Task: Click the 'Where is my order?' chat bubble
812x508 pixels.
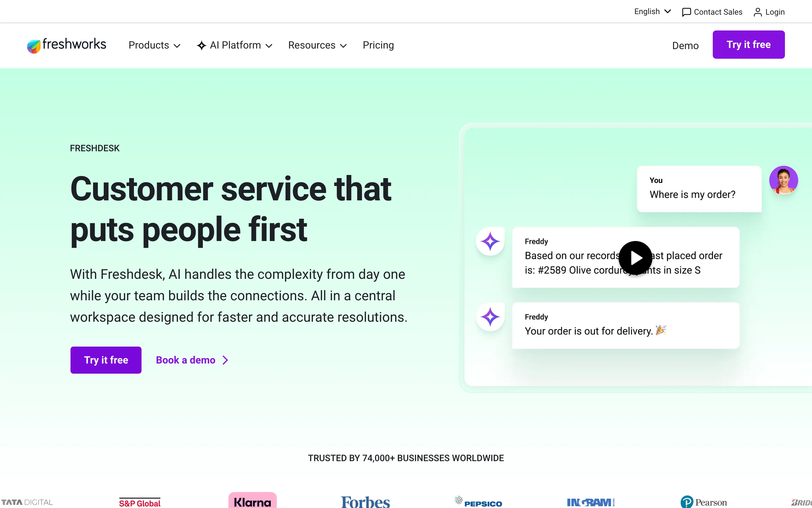Action: pos(699,189)
